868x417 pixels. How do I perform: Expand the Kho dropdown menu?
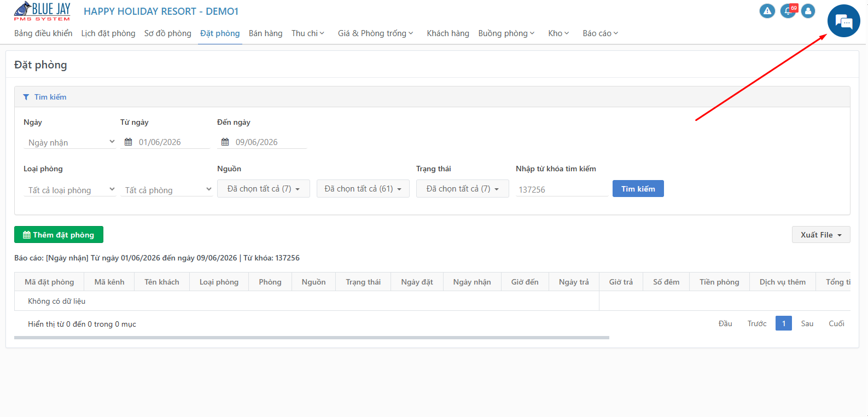pyautogui.click(x=559, y=33)
